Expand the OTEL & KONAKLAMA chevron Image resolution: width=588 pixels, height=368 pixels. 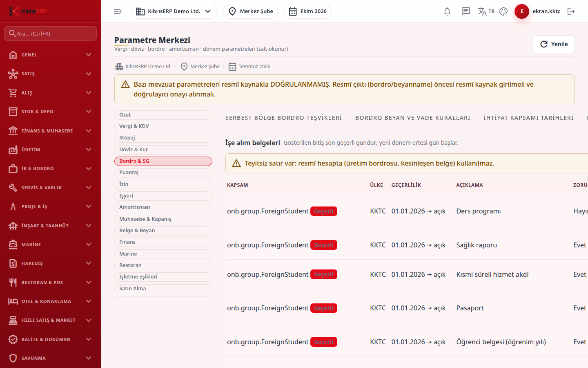click(x=89, y=301)
